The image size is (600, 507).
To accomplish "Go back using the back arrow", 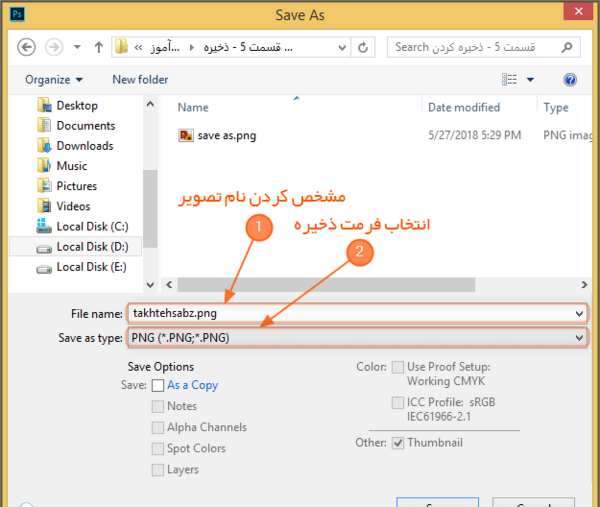I will pyautogui.click(x=26, y=47).
